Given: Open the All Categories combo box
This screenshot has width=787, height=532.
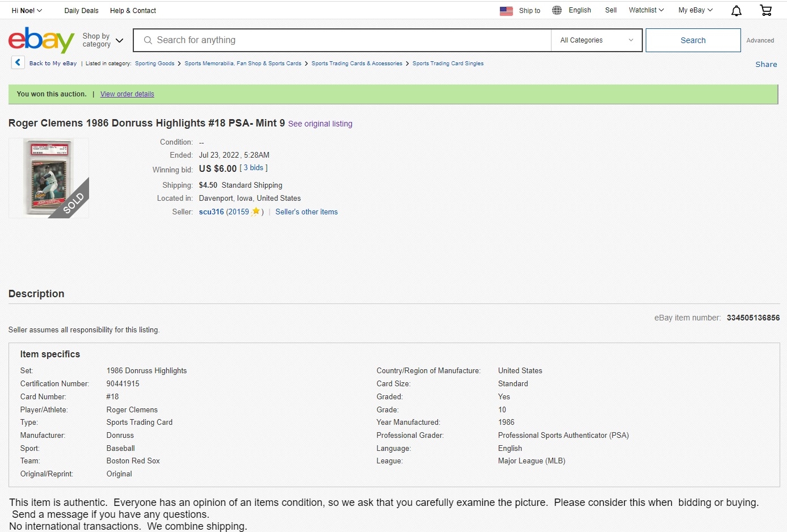Looking at the screenshot, I should 596,40.
